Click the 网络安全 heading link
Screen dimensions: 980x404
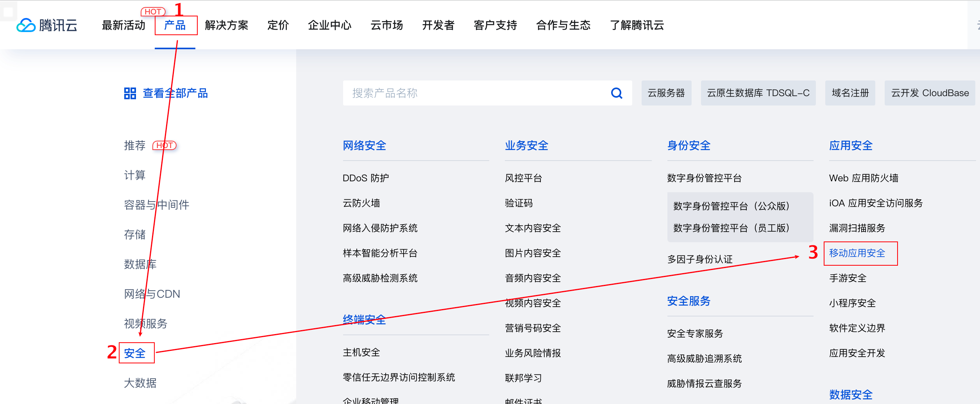365,146
